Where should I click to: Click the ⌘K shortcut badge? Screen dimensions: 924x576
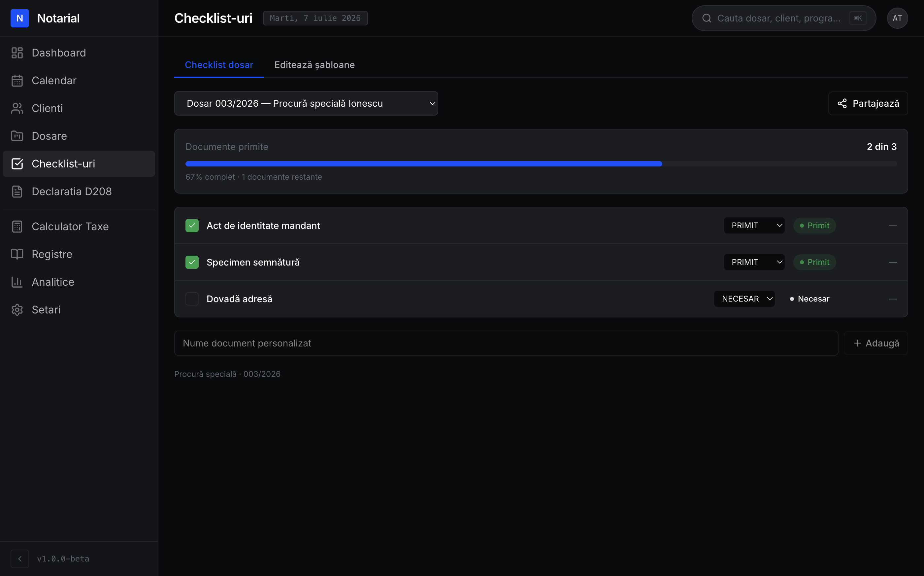tap(858, 18)
